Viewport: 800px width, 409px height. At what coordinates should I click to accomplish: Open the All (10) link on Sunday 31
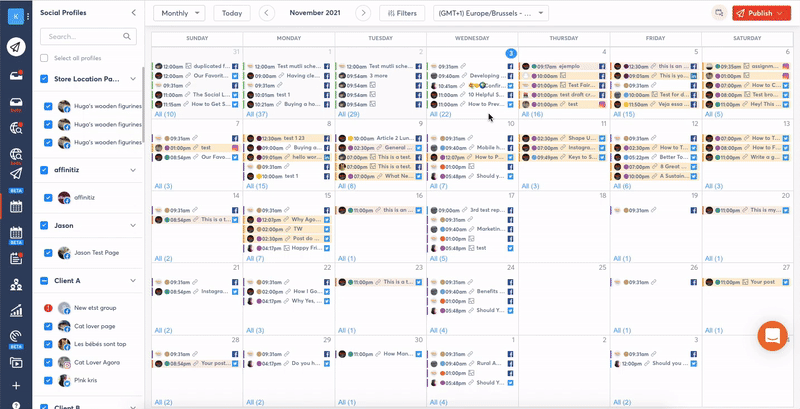point(165,114)
